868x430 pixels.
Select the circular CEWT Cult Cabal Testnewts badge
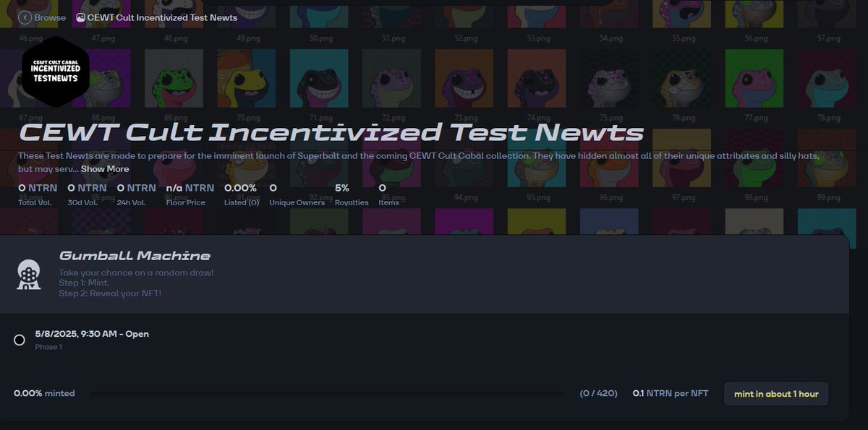tap(56, 72)
